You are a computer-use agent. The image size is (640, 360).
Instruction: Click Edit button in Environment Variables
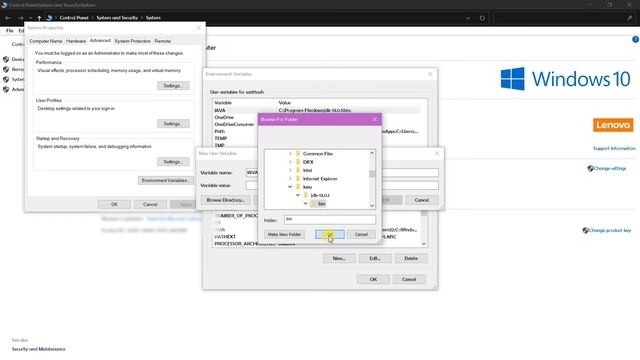coord(375,258)
